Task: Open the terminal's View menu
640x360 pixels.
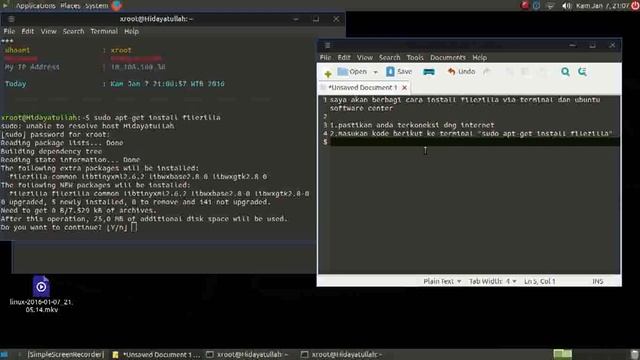Action: click(49, 31)
